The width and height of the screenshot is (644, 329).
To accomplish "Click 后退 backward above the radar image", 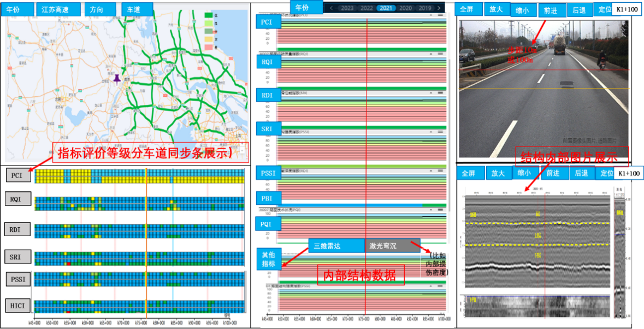I will (580, 173).
